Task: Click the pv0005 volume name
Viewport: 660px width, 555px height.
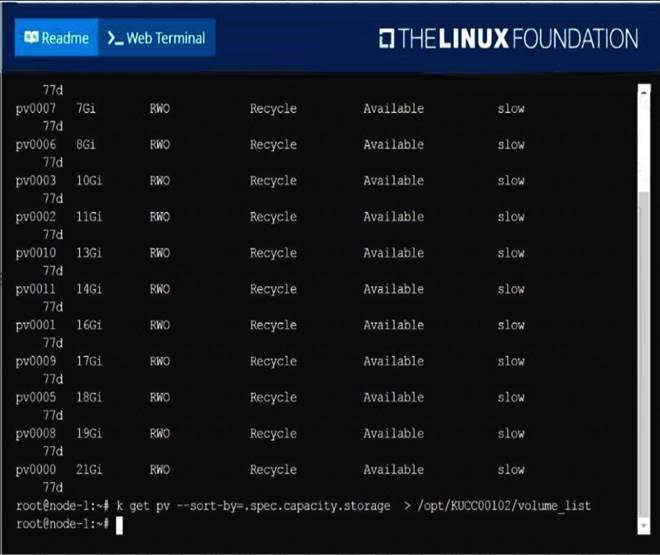Action: pos(36,398)
